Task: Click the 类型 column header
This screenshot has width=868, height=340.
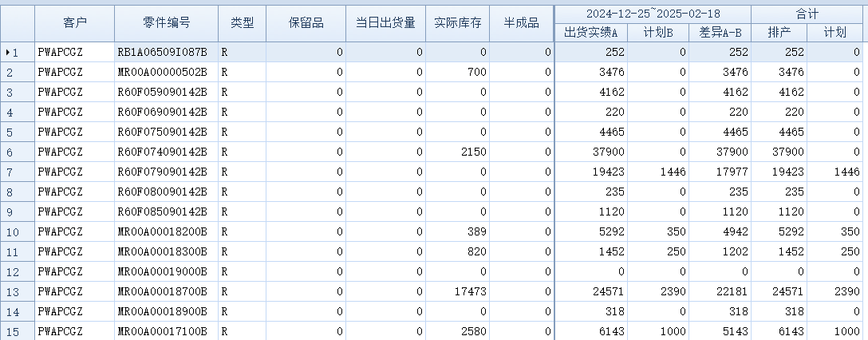Action: [x=242, y=23]
